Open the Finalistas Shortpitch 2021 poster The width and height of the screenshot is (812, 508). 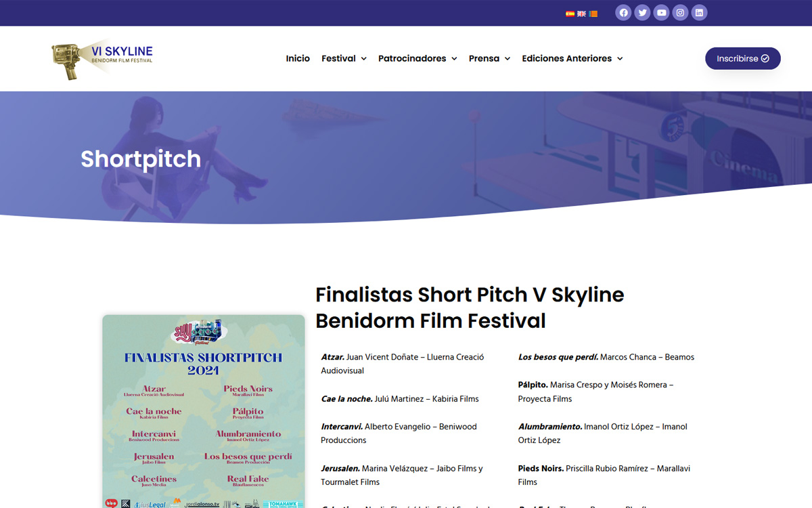204,411
